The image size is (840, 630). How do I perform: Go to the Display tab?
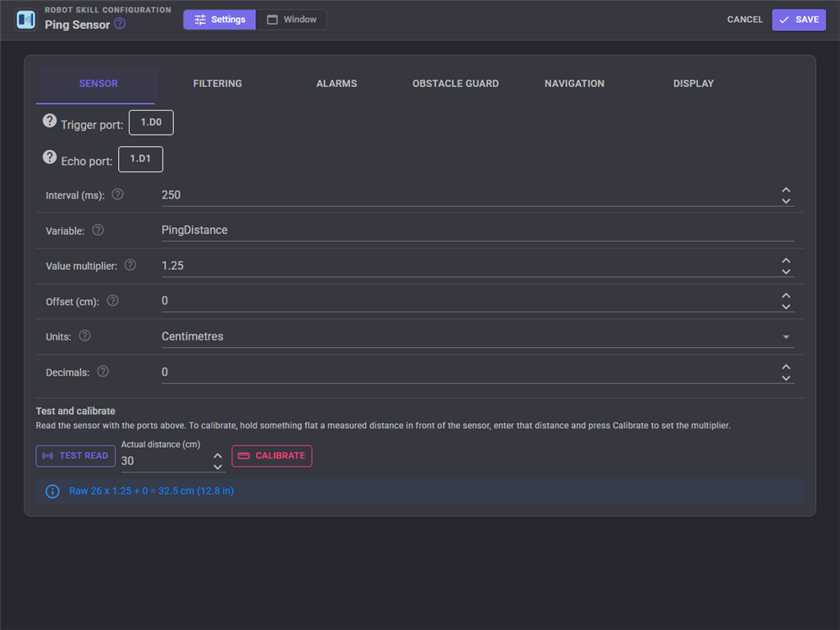click(693, 84)
